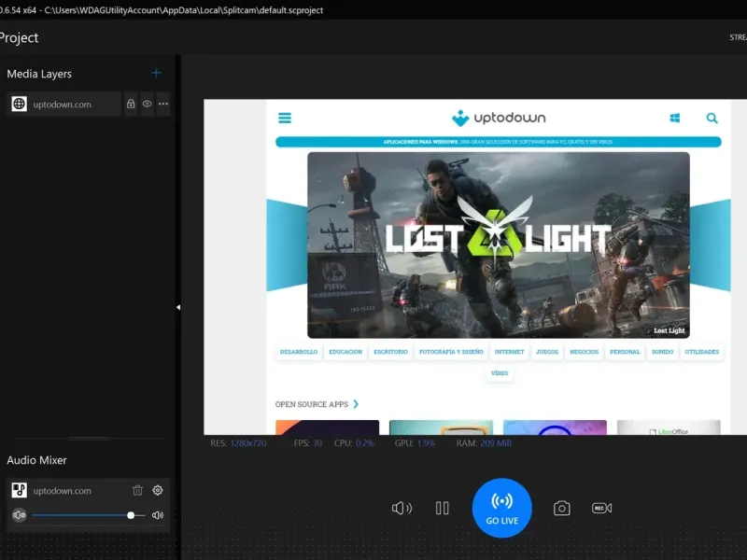
Task: Open search with magnifier icon on Uptodown
Action: 712,118
